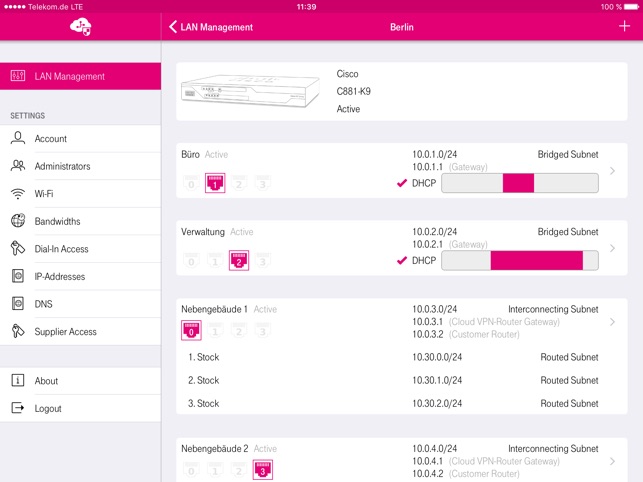This screenshot has height=482, width=643.
Task: Click the "1. Stock" routed subnet row
Action: (401, 357)
